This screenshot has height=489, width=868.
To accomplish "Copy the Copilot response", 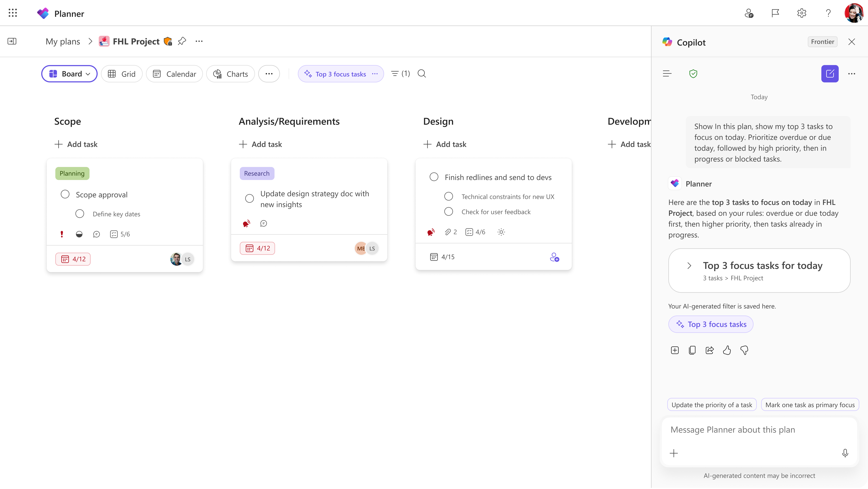I will pos(692,351).
